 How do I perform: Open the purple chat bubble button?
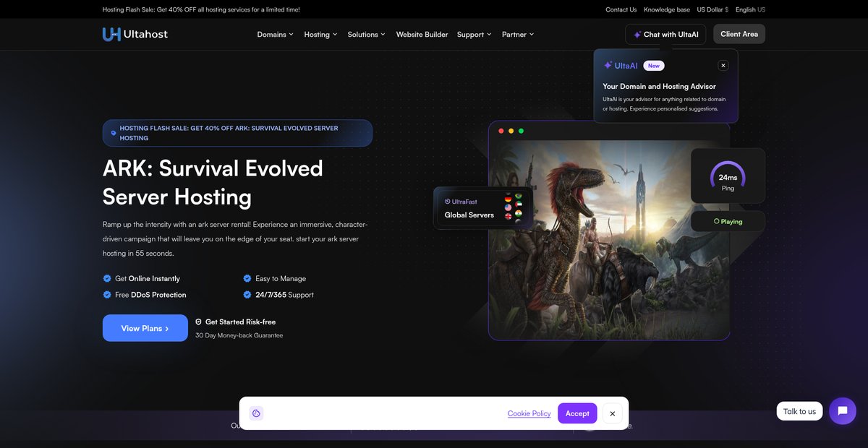coord(843,411)
